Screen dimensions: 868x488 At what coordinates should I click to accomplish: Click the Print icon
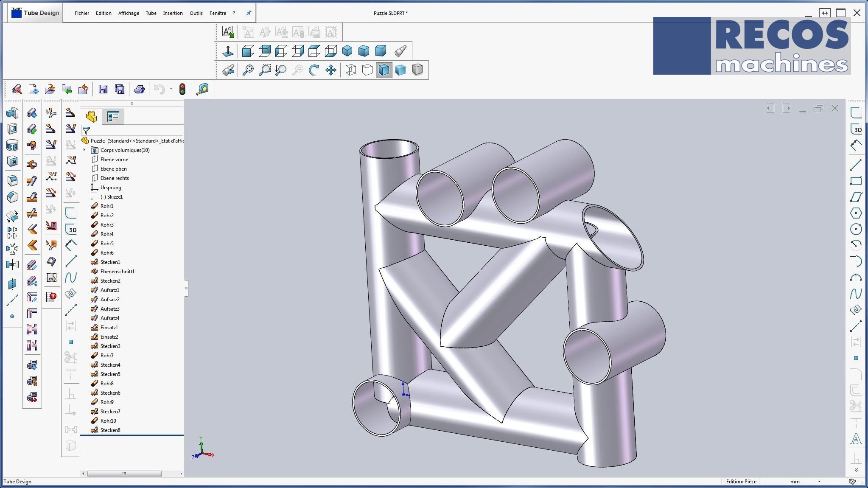tap(140, 89)
